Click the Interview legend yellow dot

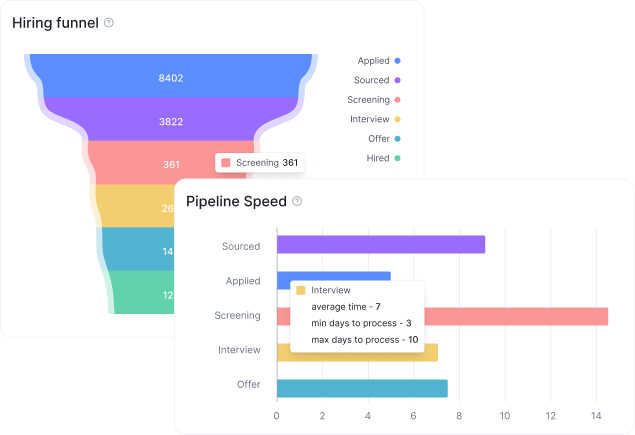click(x=397, y=119)
